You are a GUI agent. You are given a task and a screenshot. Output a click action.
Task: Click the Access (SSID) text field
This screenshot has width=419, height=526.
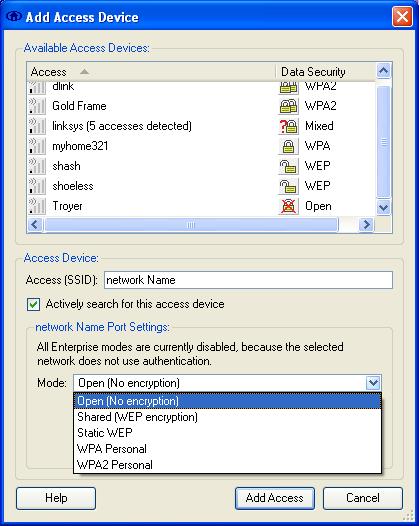click(248, 280)
